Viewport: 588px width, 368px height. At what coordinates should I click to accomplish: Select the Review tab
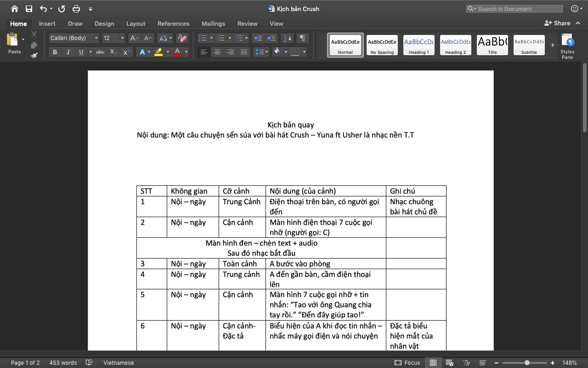point(247,23)
